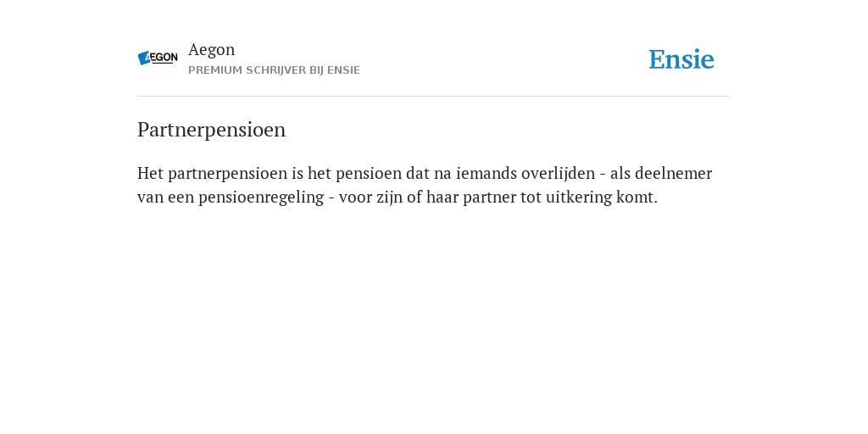Click the Partnerpensioen heading
The width and height of the screenshot is (868, 434).
[x=211, y=130]
